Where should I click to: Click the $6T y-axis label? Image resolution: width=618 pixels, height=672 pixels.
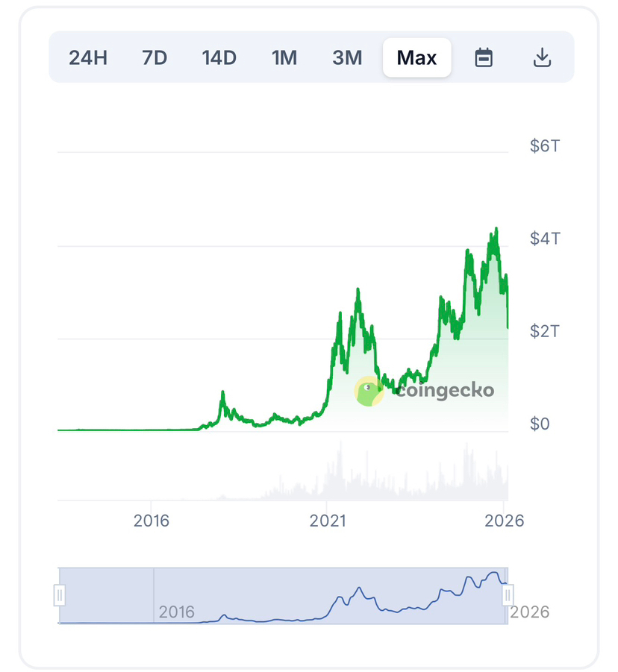click(x=545, y=145)
